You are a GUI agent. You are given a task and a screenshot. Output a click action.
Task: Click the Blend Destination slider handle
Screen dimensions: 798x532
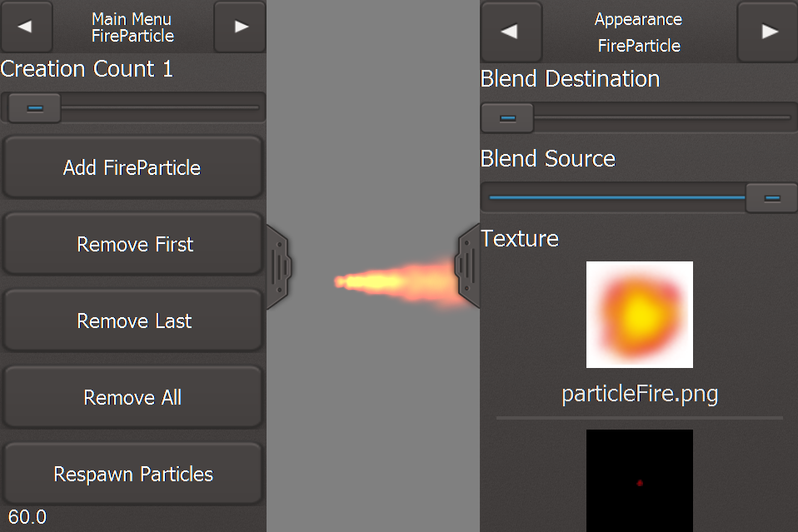pos(507,118)
